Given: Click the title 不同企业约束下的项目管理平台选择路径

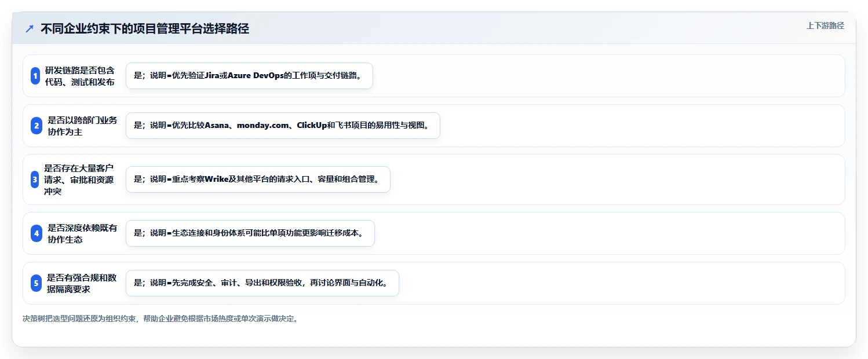Looking at the screenshot, I should click(x=145, y=28).
